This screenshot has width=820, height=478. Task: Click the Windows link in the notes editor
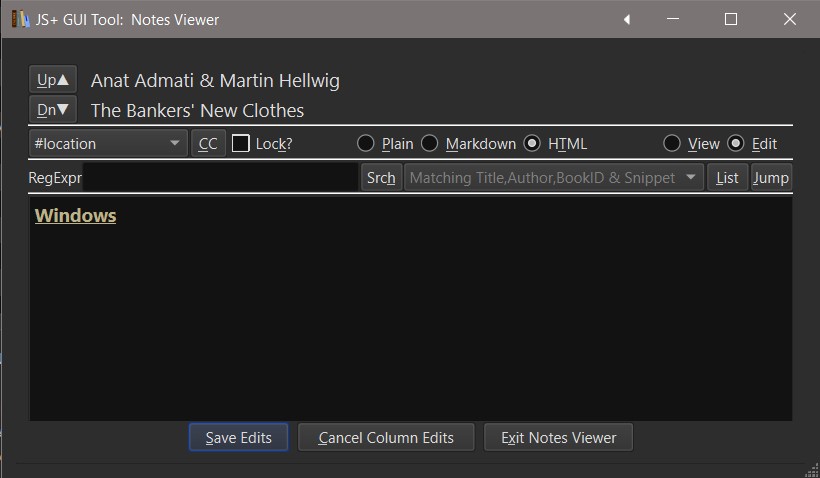click(75, 215)
